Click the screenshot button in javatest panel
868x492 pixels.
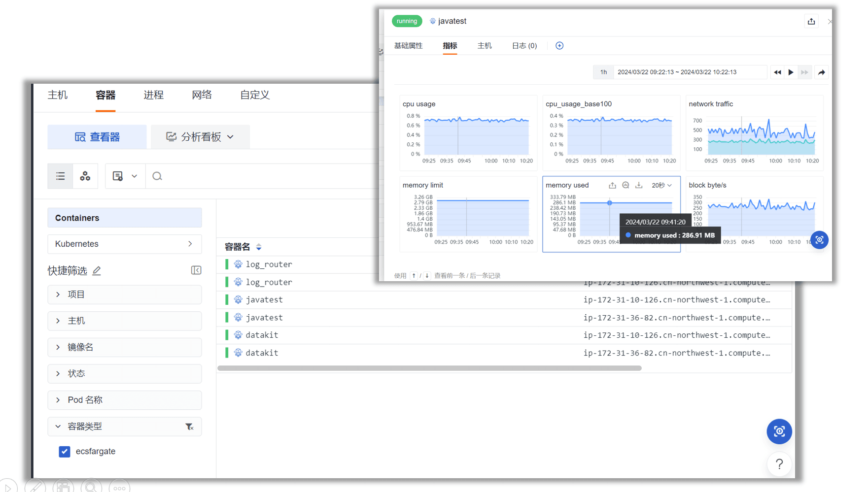pos(819,240)
